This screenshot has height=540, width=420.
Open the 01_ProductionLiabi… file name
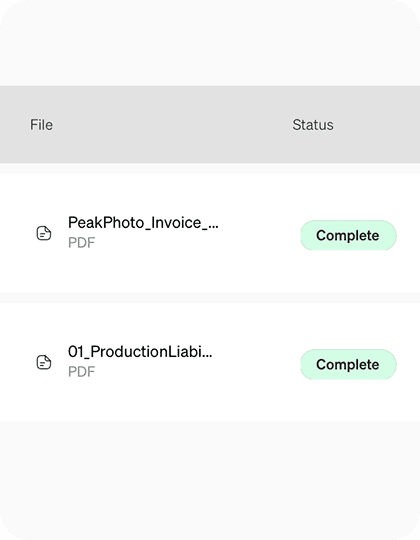[x=140, y=352]
